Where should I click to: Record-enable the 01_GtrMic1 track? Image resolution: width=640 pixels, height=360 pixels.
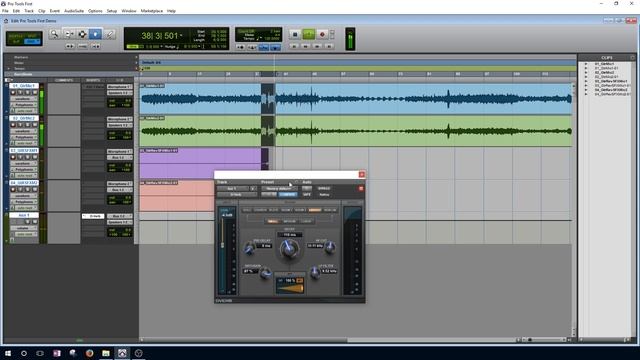13,92
